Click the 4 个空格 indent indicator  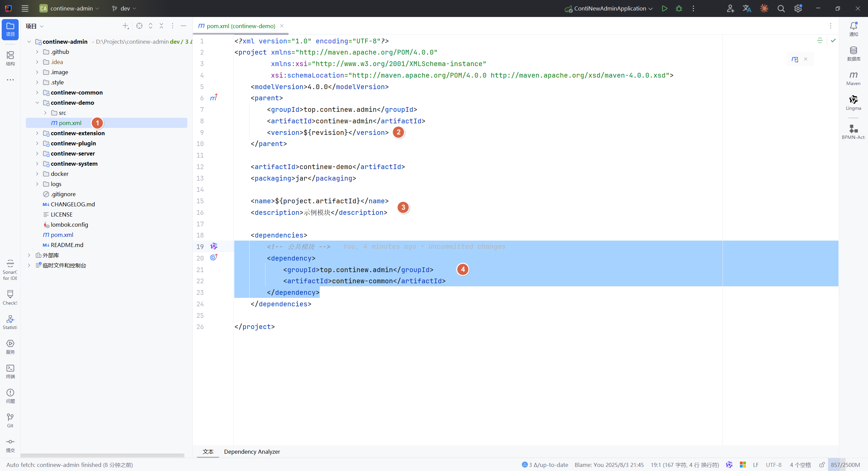point(801,465)
